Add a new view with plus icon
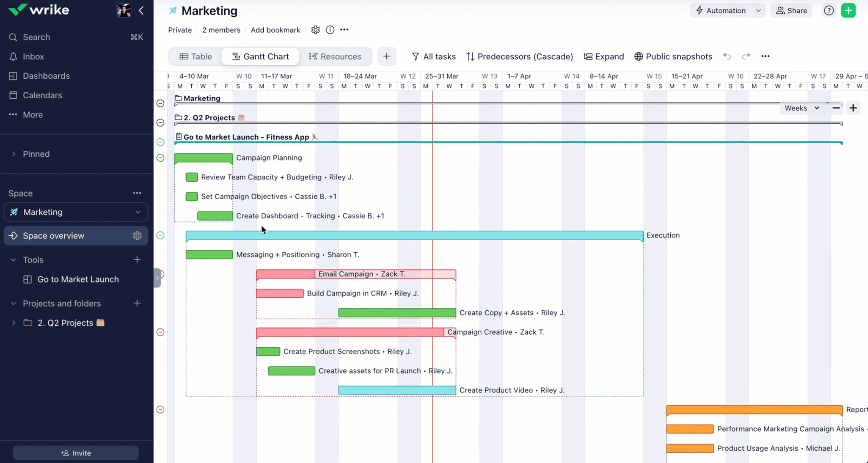 click(387, 56)
